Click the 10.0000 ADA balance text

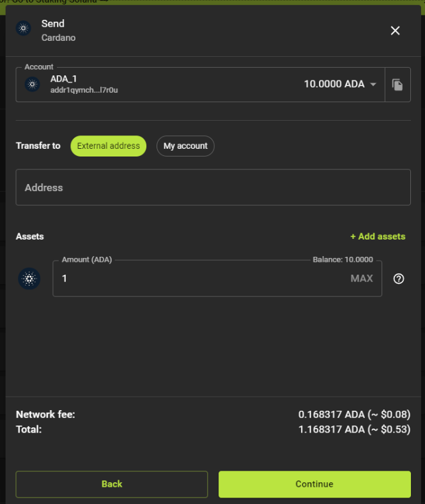coord(334,84)
